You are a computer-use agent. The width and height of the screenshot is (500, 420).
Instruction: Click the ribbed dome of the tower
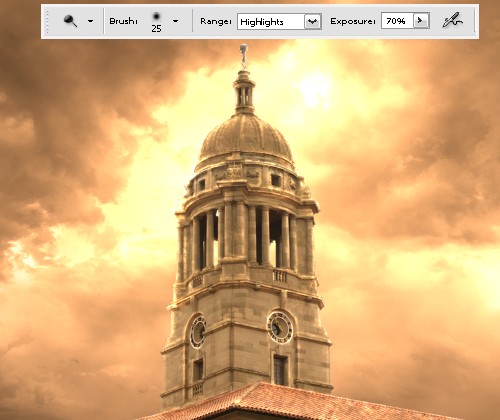(246, 136)
